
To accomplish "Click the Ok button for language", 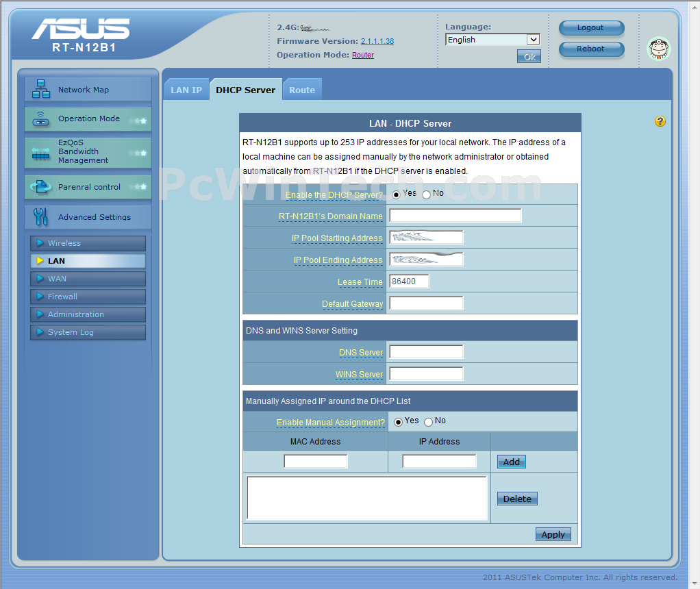I will [x=529, y=56].
